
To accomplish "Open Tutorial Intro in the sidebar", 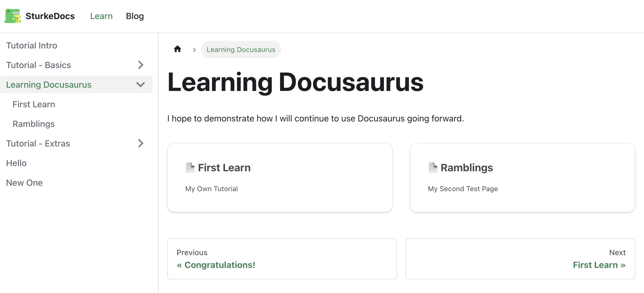I will click(76, 45).
